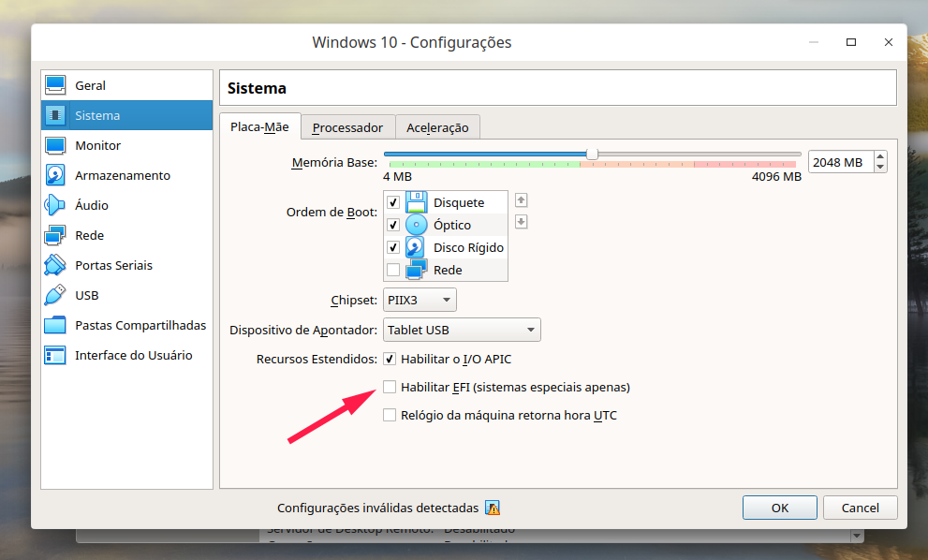Maximize the Configurações window

[851, 42]
